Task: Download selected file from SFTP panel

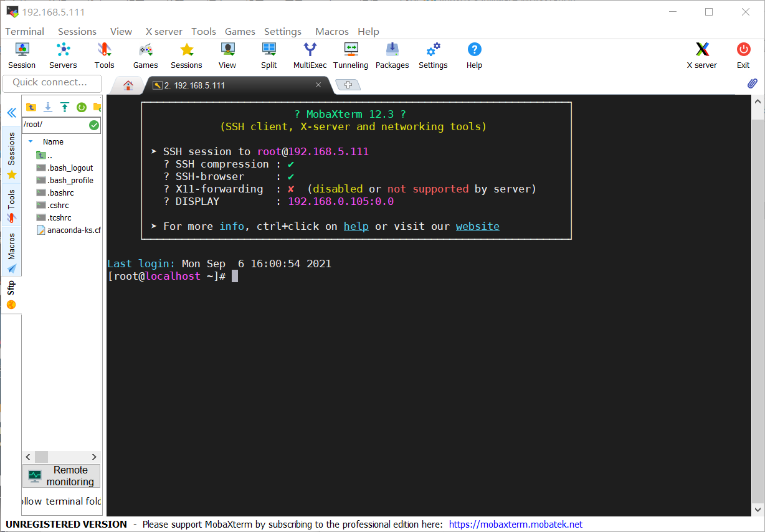Action: click(x=48, y=107)
